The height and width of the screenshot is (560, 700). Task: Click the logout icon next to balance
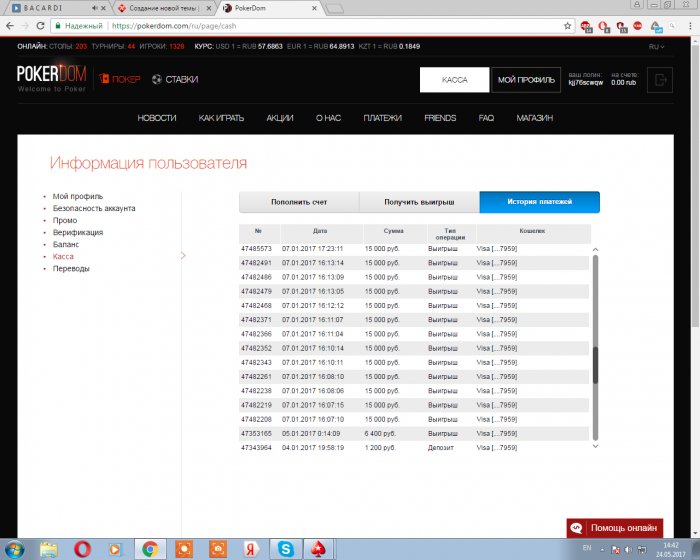(660, 80)
